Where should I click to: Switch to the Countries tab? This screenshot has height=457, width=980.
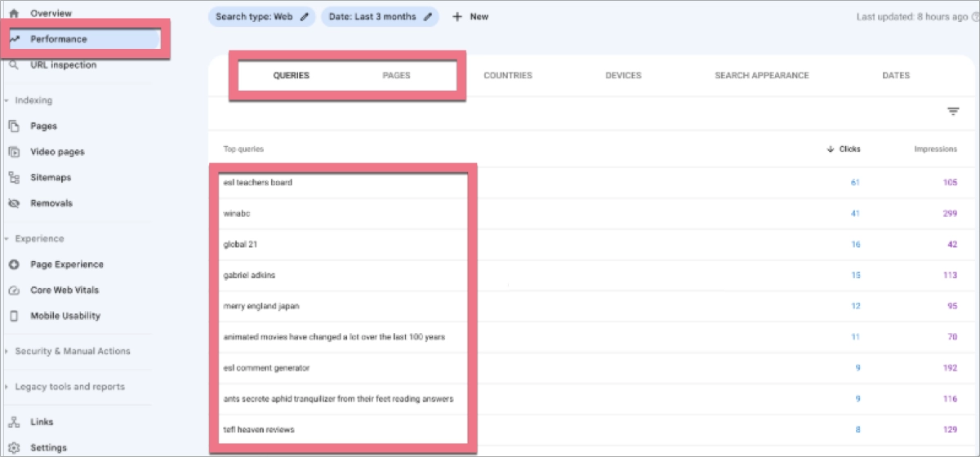point(507,75)
